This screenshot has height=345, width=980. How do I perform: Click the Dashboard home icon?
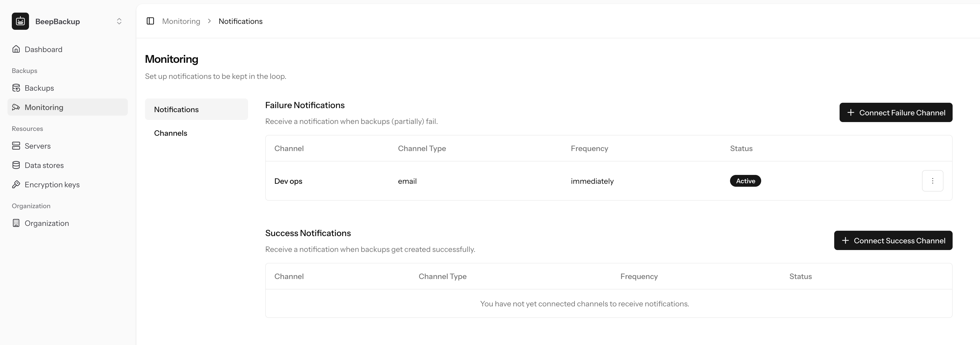(16, 49)
